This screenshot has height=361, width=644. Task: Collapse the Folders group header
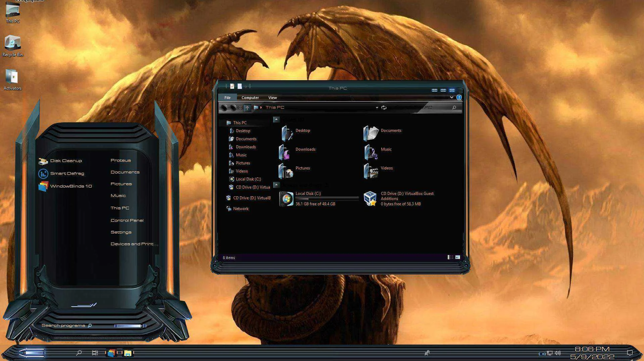(x=276, y=119)
